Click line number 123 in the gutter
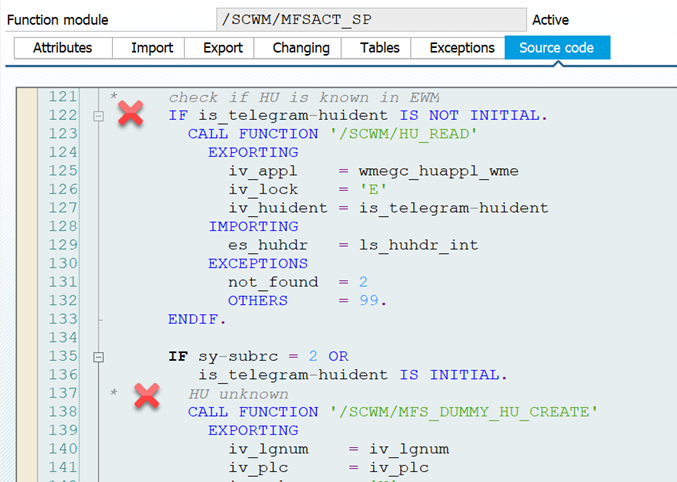The height and width of the screenshot is (482, 677). click(x=63, y=134)
